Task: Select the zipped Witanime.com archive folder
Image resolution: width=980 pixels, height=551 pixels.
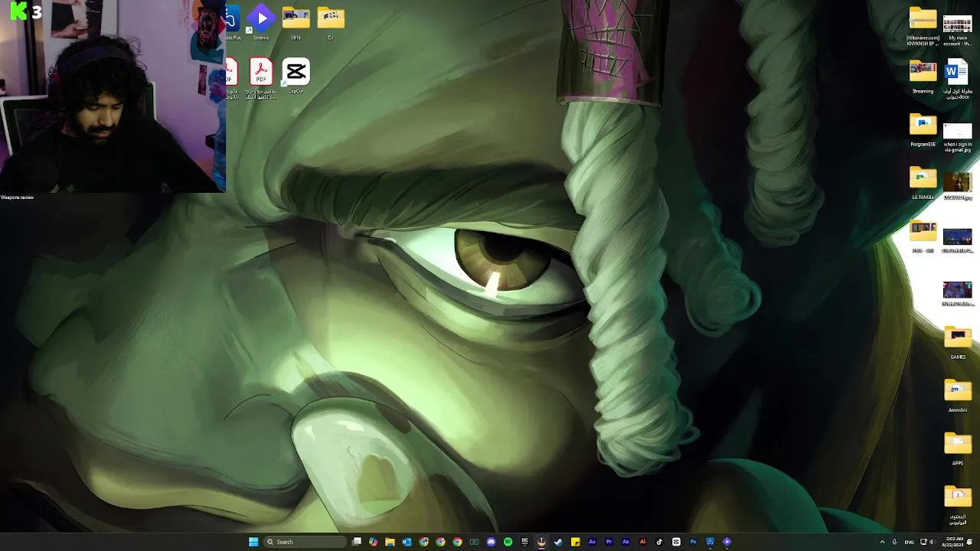Action: pos(923,27)
